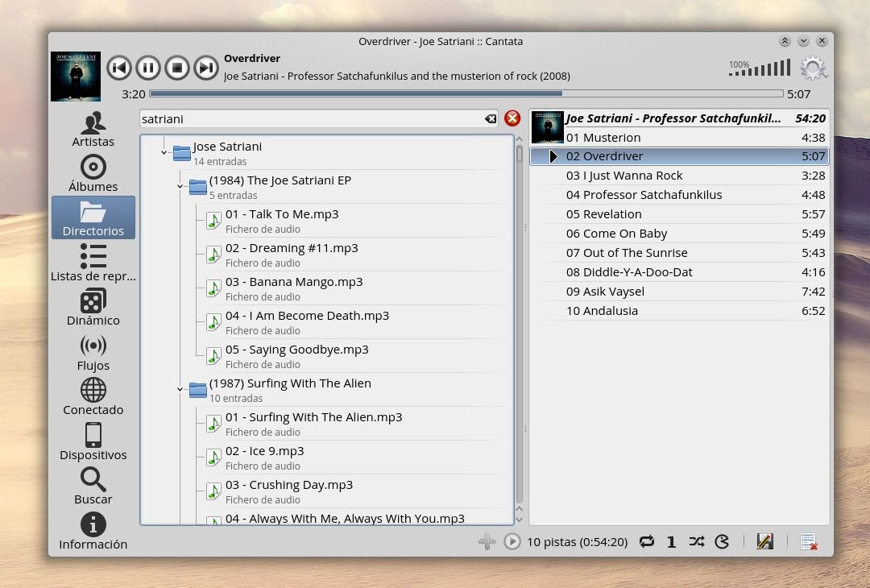
Task: Select 03 - Banana Mango.mp3 file
Action: 294,282
